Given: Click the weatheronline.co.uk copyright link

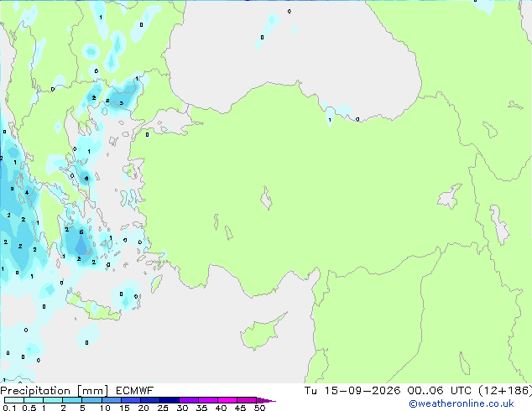Looking at the screenshot, I should point(462,403).
